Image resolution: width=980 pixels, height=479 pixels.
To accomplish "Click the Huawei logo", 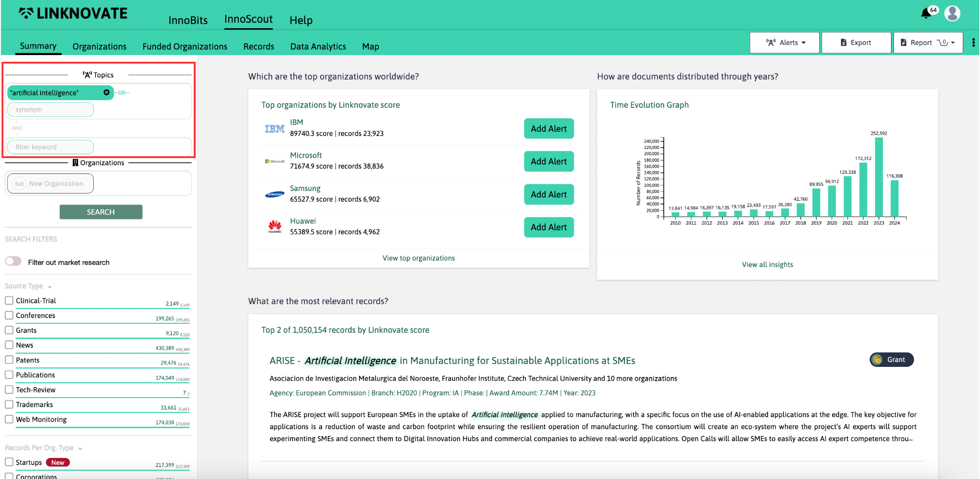I will pos(275,227).
